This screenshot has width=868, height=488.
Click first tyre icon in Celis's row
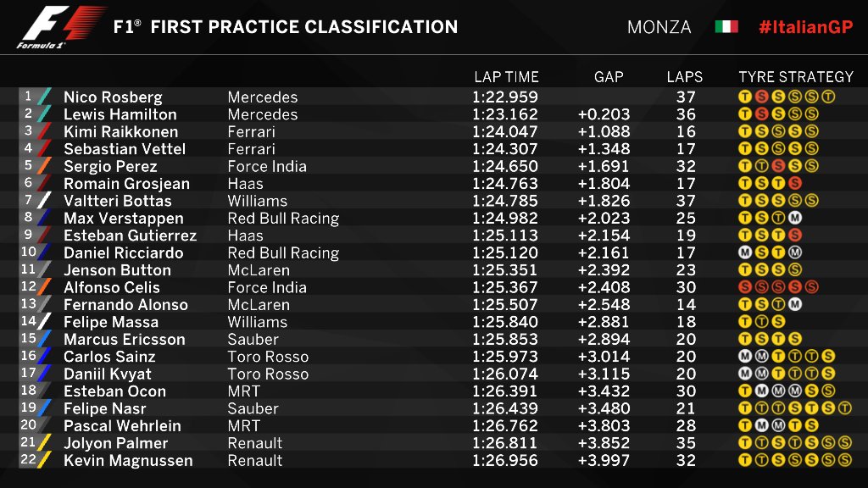tap(745, 287)
